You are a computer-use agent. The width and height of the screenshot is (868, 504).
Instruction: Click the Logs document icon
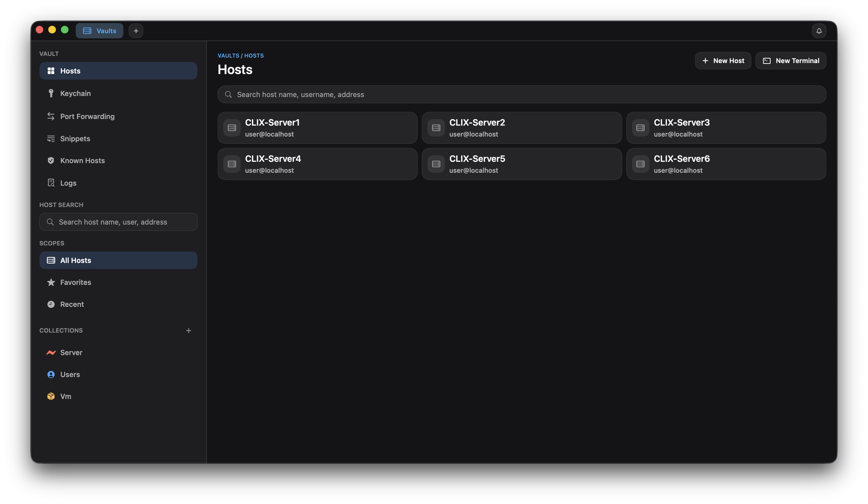51,183
